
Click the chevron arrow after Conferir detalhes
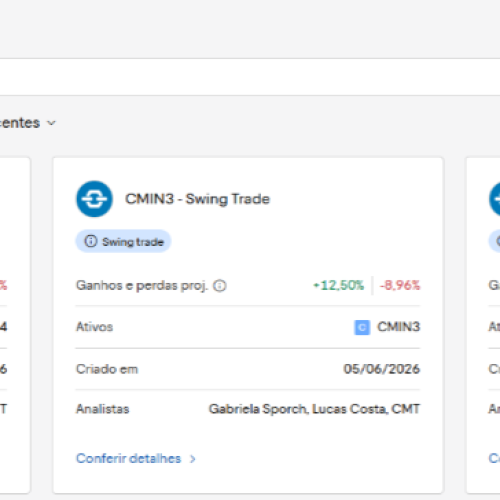[192, 459]
